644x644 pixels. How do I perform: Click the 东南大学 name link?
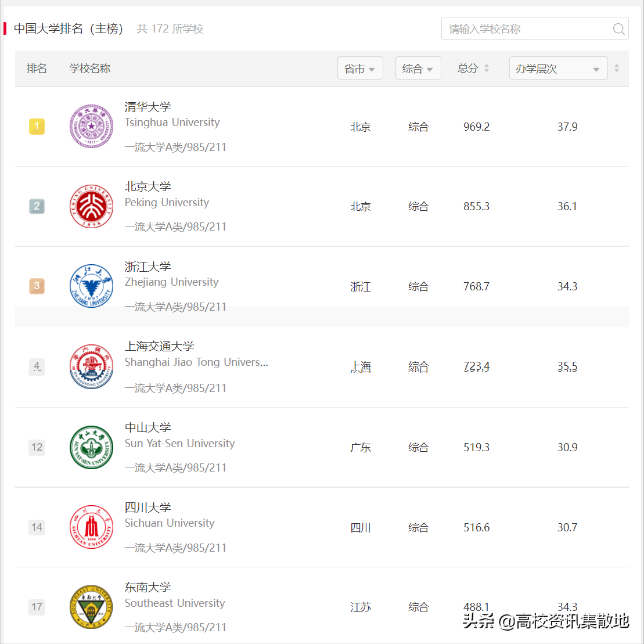[147, 587]
